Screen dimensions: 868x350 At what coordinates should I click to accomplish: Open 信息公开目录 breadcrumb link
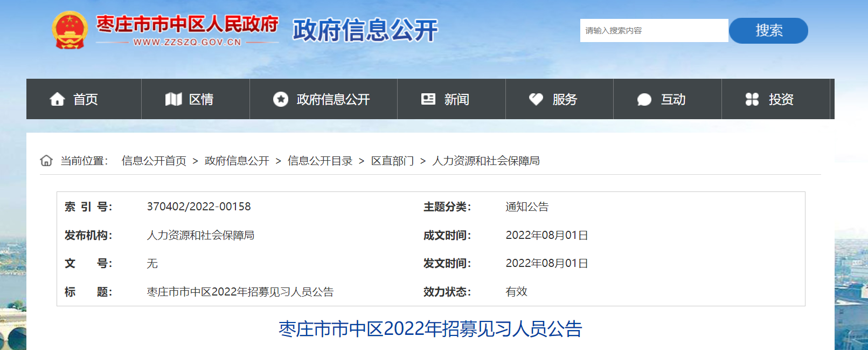coord(320,161)
